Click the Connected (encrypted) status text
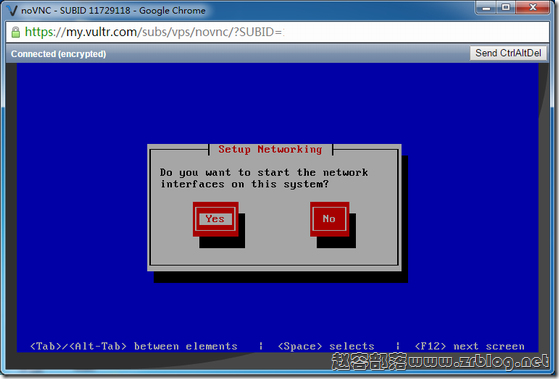The height and width of the screenshot is (379, 559). pos(58,54)
